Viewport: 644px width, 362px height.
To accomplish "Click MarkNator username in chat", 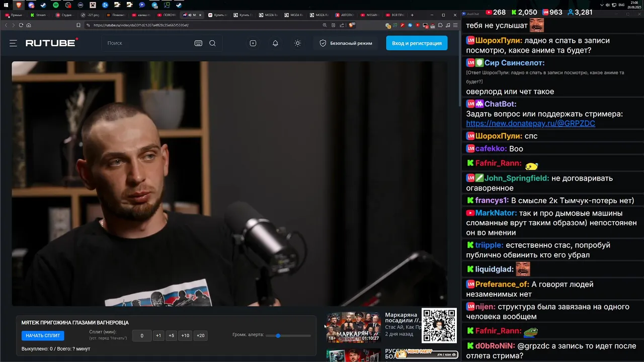I will point(496,213).
